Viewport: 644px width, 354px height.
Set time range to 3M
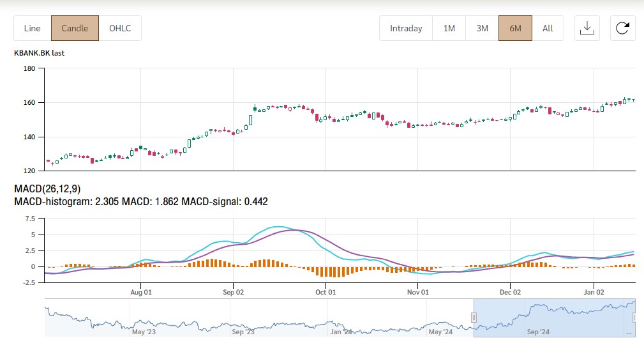coord(482,28)
